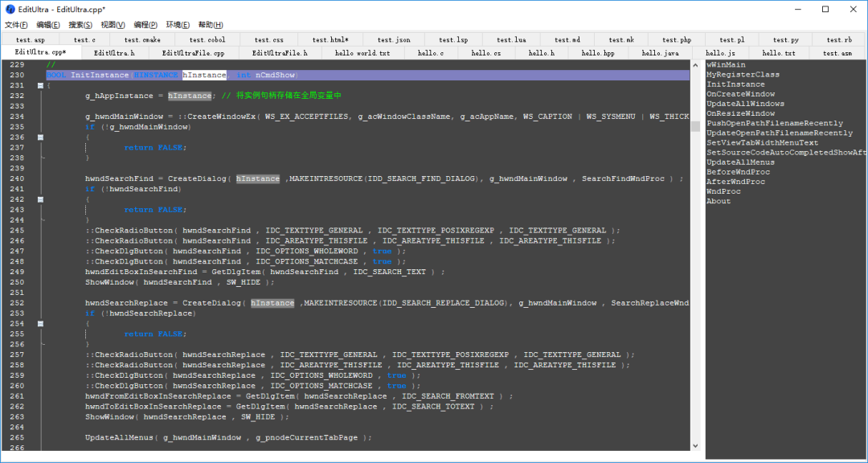Switch to the test.py tab

tap(785, 40)
